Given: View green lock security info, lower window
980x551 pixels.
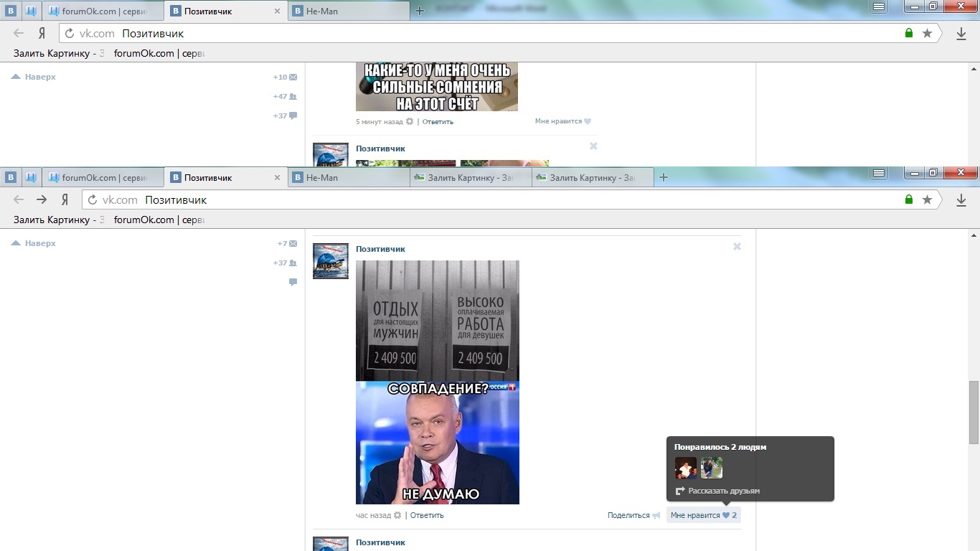Looking at the screenshot, I should pyautogui.click(x=909, y=199).
